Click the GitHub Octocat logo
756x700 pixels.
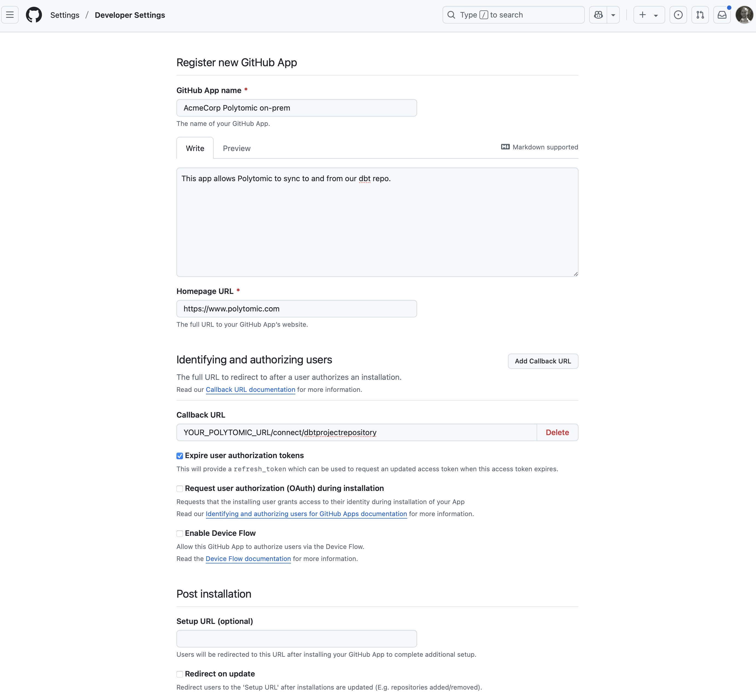click(x=34, y=15)
